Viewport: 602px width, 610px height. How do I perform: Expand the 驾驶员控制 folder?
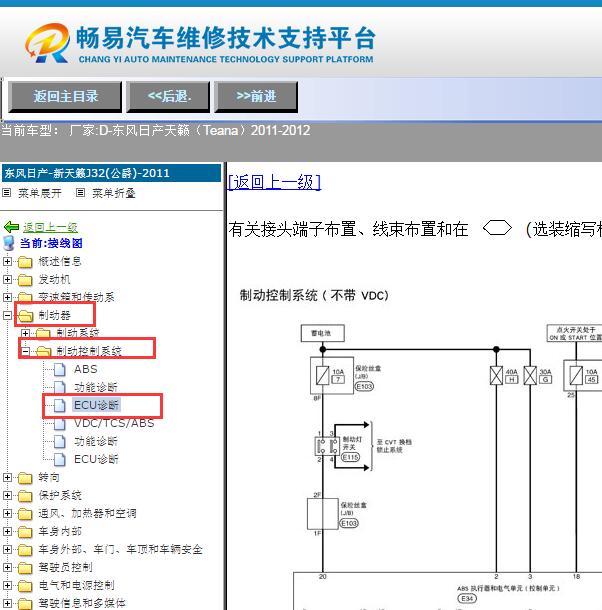coord(7,567)
